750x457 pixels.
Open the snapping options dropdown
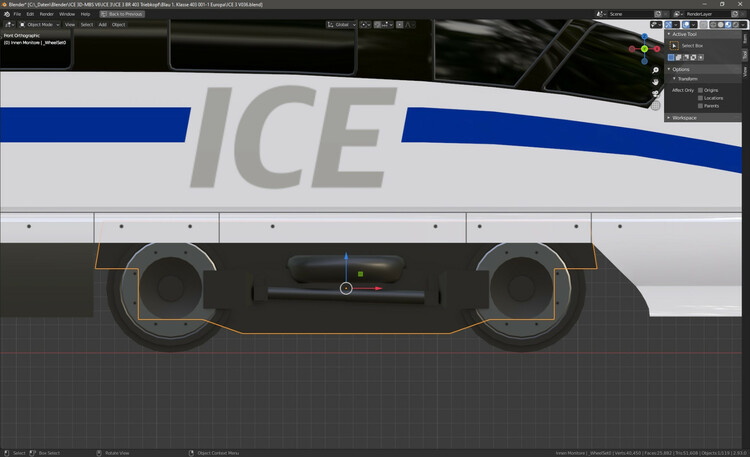point(387,24)
